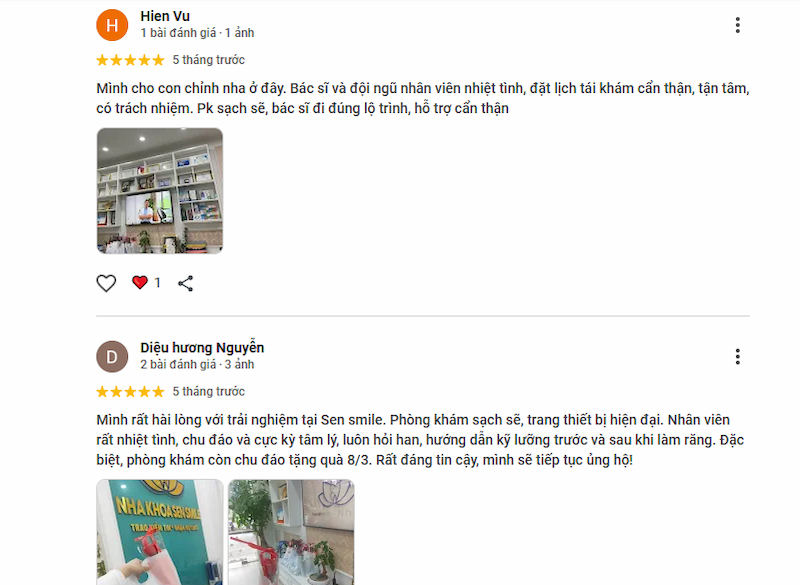800x585 pixels.
Task: Click '2 bài đánh giá · 3 ảnh' text
Action: (197, 365)
